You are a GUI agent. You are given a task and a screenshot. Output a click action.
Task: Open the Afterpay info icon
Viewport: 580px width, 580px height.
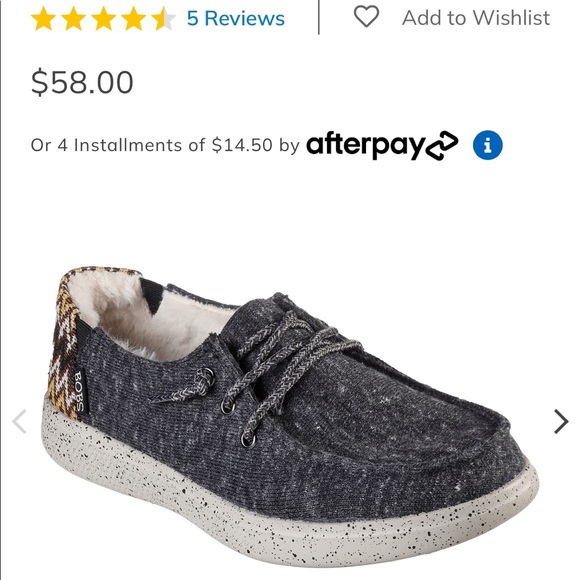[488, 145]
